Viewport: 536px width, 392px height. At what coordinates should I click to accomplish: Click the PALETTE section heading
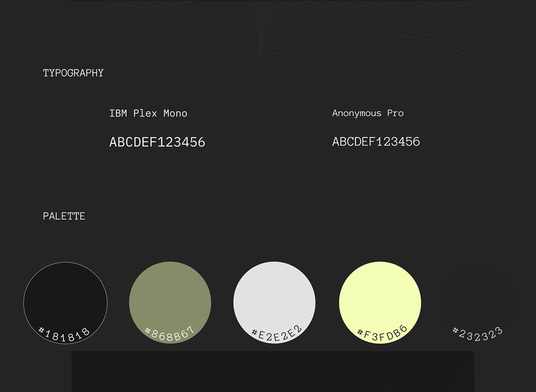(x=64, y=216)
